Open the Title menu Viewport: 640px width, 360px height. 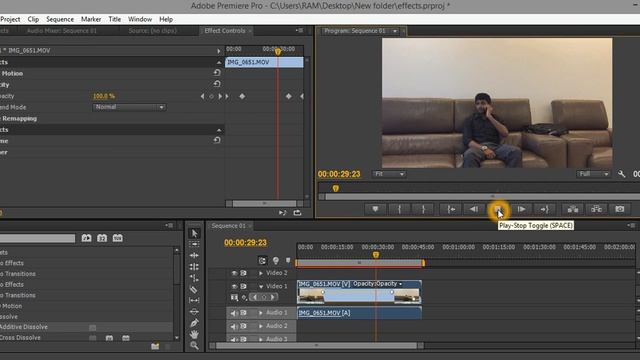click(x=114, y=19)
